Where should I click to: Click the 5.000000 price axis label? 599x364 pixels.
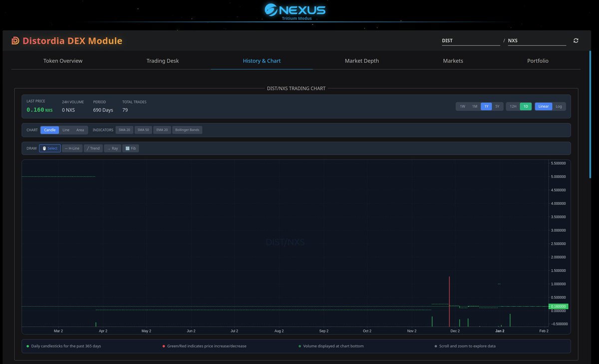point(559,177)
